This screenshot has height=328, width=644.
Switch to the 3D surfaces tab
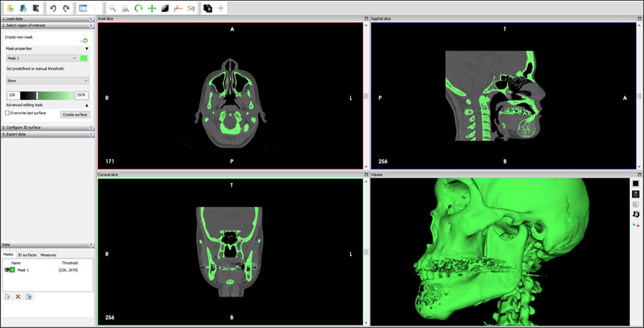(x=27, y=255)
